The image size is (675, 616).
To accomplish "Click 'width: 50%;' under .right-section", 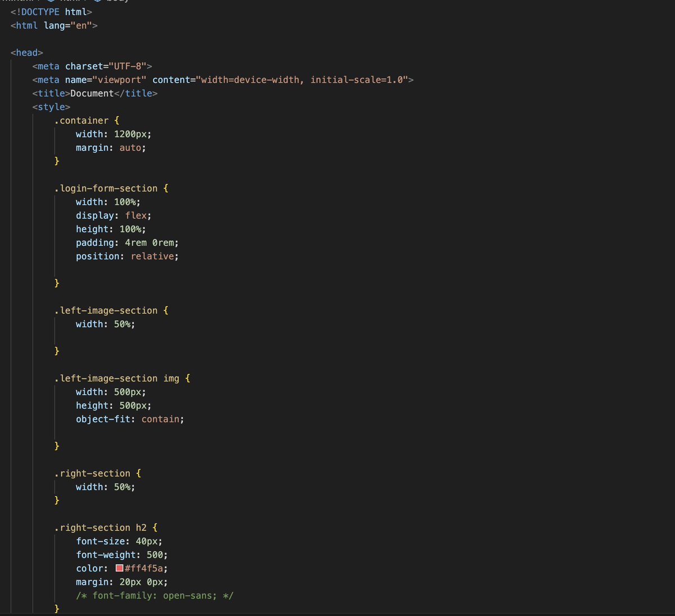I will pos(105,487).
